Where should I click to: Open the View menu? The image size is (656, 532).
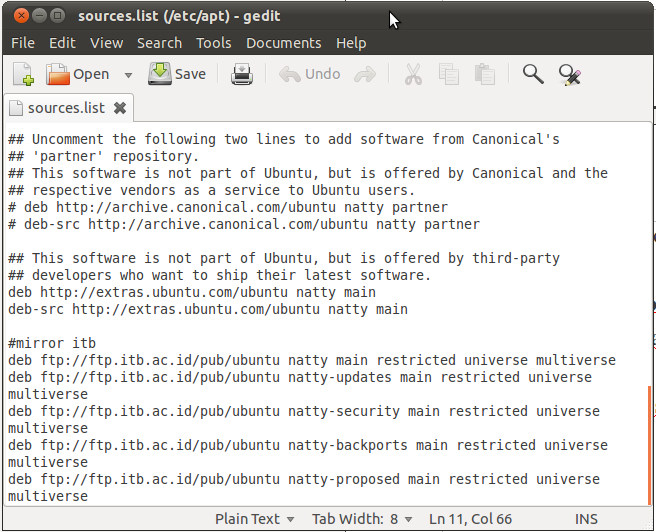point(106,43)
